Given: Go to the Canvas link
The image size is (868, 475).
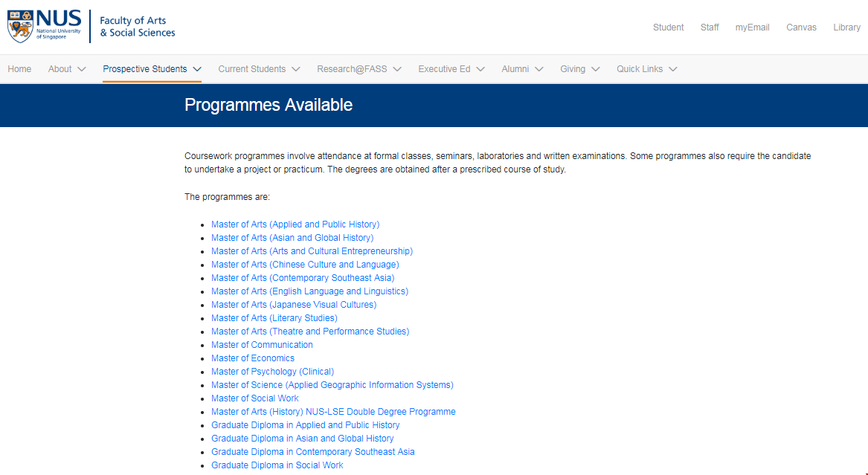Looking at the screenshot, I should tap(801, 28).
